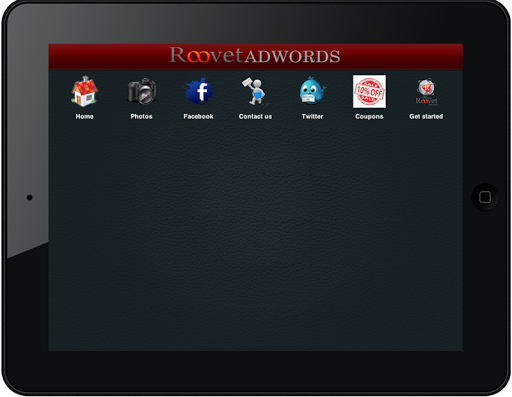Tap the Facebook splash icon

(x=198, y=91)
